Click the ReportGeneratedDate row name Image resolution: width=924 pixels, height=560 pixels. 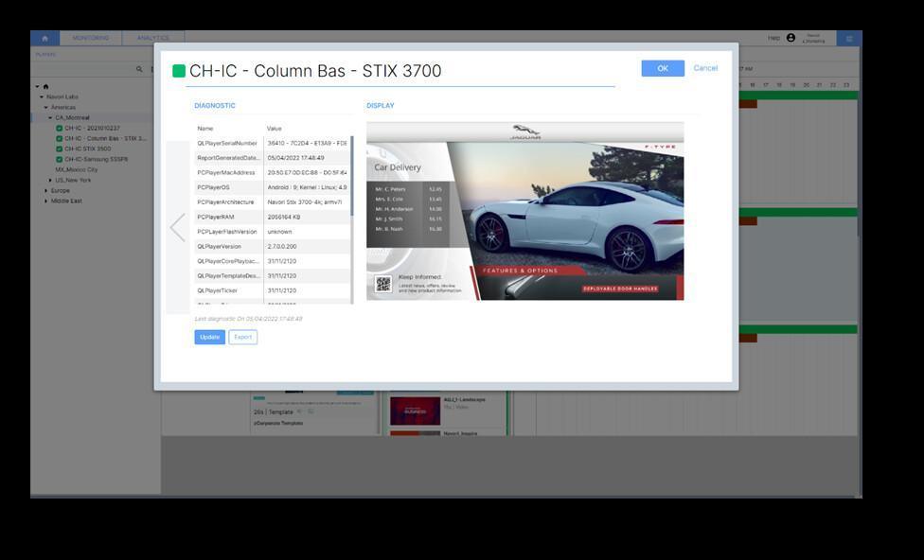(228, 158)
